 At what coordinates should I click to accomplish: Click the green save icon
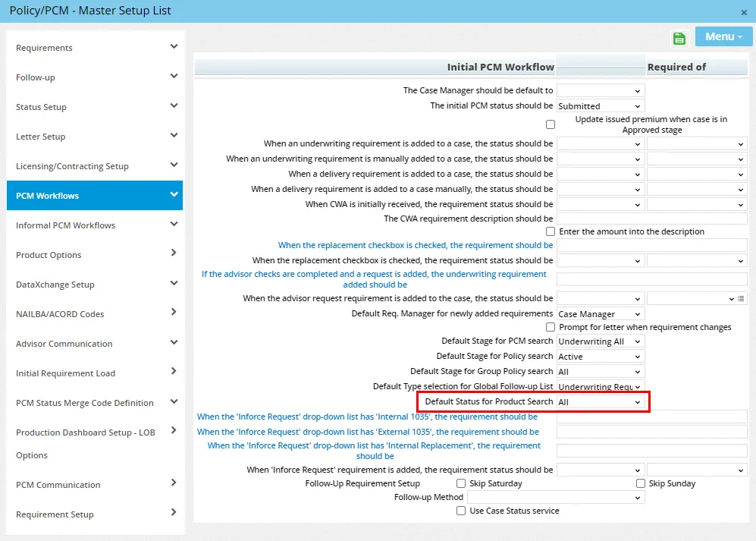679,39
